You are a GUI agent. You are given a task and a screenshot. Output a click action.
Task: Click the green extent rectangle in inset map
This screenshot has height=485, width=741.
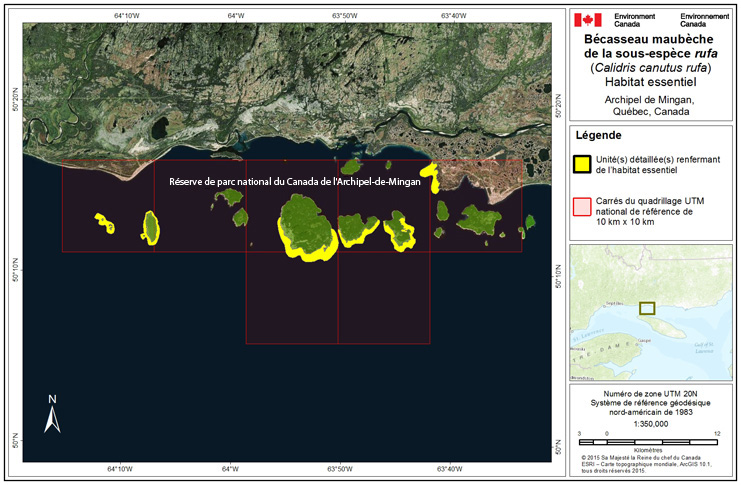(x=648, y=309)
